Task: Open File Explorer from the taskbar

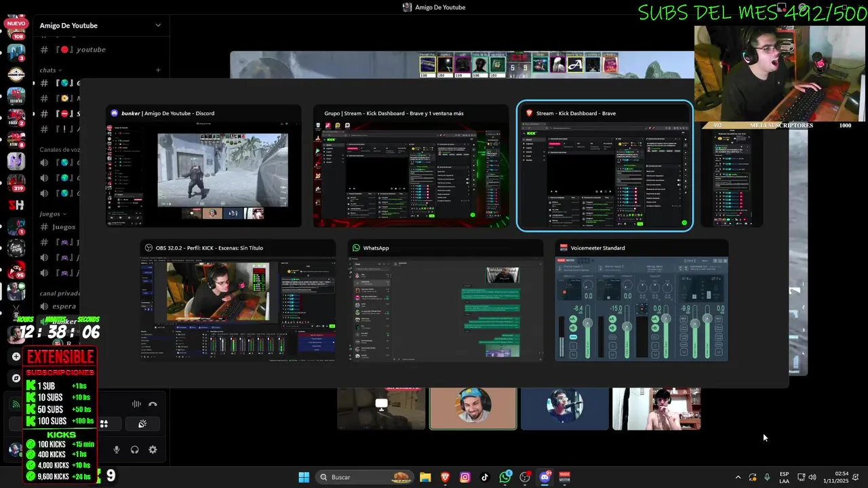Action: pos(425,477)
